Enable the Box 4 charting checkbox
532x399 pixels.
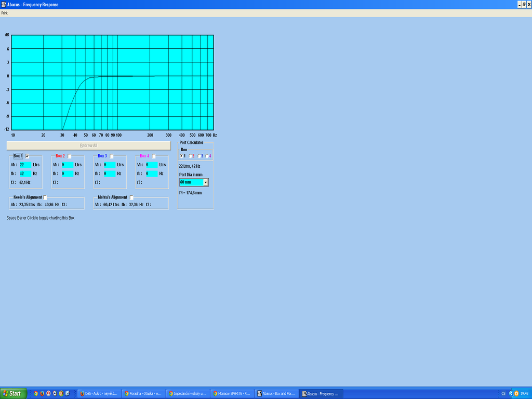[154, 156]
